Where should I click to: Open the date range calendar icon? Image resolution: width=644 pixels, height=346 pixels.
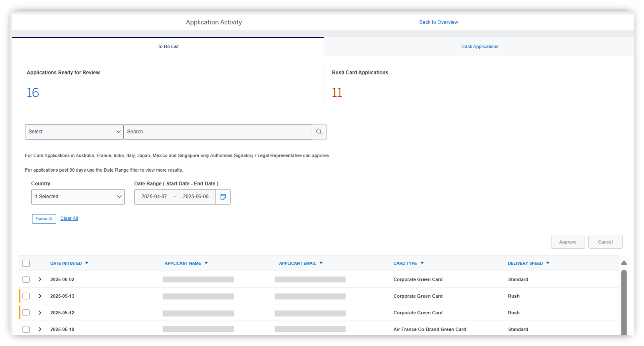coord(223,197)
